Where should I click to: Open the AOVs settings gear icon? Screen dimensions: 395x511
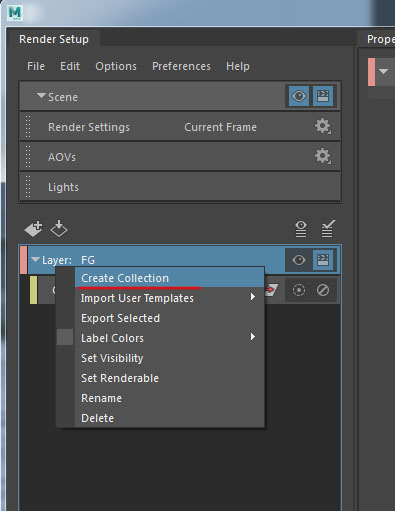pyautogui.click(x=323, y=156)
